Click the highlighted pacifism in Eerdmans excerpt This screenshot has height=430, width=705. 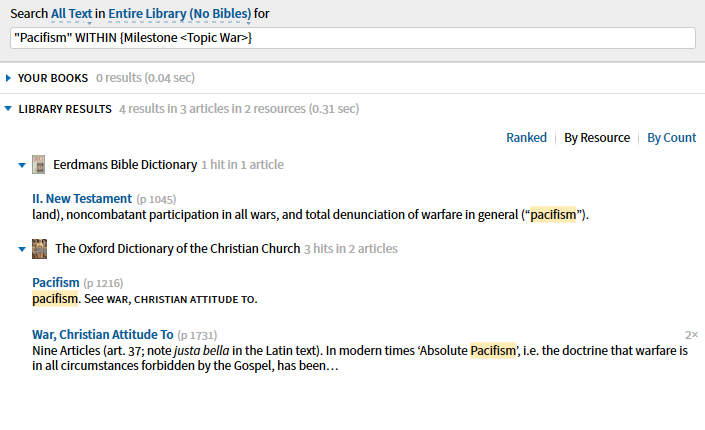[x=553, y=215]
